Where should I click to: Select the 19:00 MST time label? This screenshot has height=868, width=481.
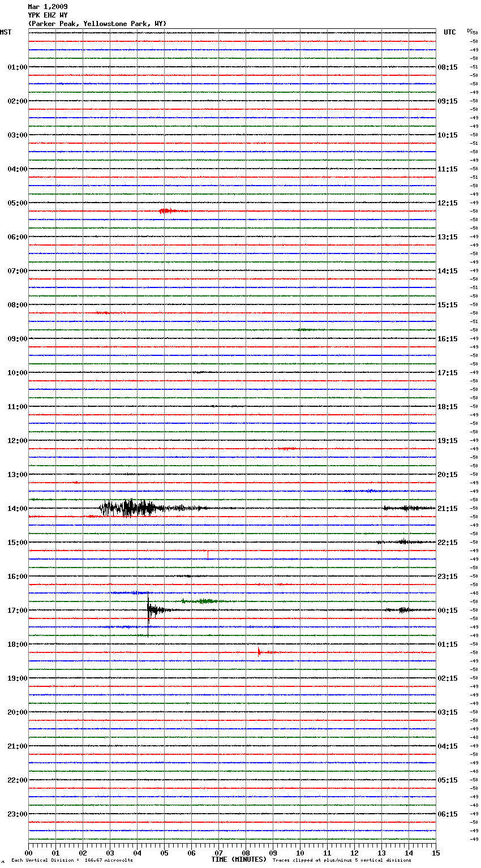(18, 678)
